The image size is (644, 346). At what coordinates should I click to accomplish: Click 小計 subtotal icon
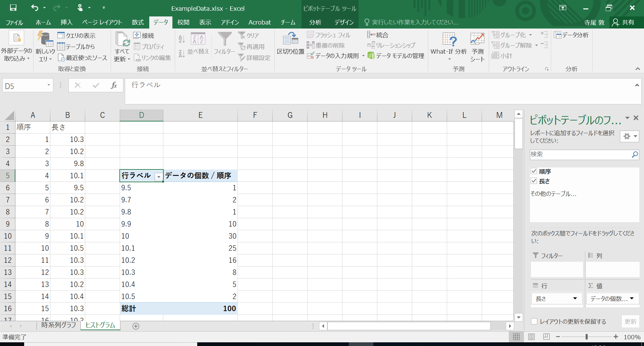coord(495,55)
